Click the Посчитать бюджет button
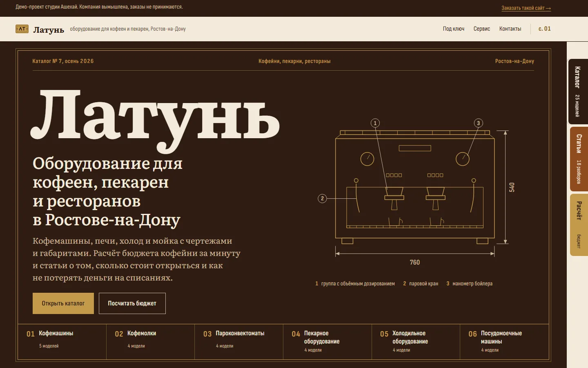 tap(132, 303)
